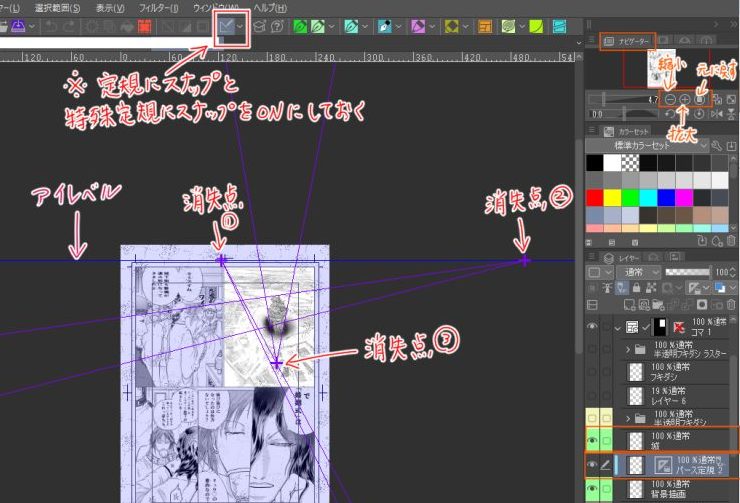Screen dimensions: 740x503
Task: Open the ヘルプ(H) menu
Action: pyautogui.click(x=269, y=8)
